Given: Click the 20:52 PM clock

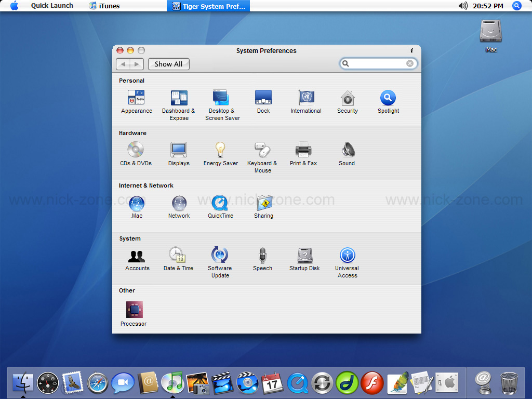Looking at the screenshot, I should (488, 6).
